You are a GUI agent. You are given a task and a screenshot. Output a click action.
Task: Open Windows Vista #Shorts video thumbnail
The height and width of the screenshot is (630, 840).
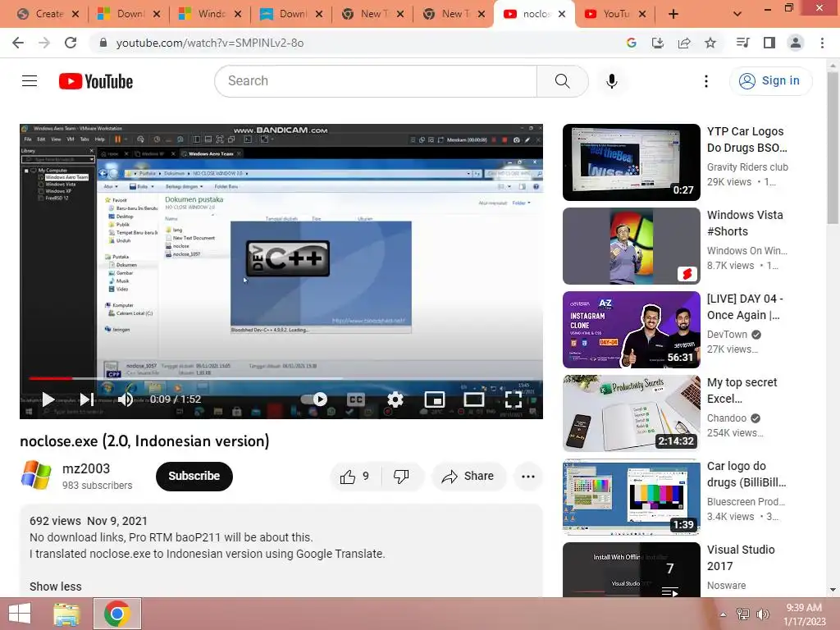point(631,246)
